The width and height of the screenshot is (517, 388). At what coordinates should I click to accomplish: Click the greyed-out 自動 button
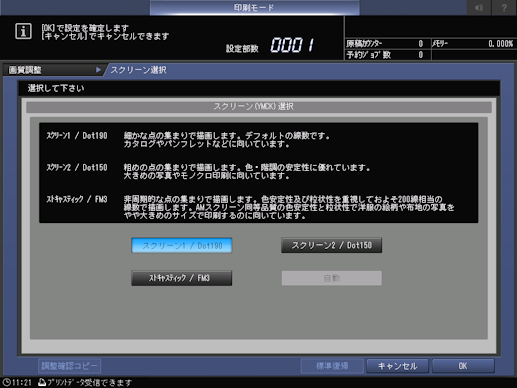tap(331, 278)
